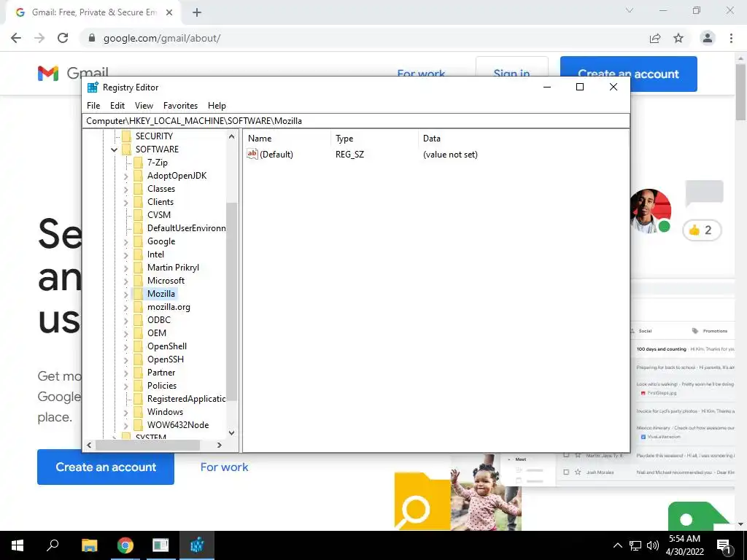
Task: Open the Edit menu in Registry Editor
Action: pyautogui.click(x=117, y=106)
